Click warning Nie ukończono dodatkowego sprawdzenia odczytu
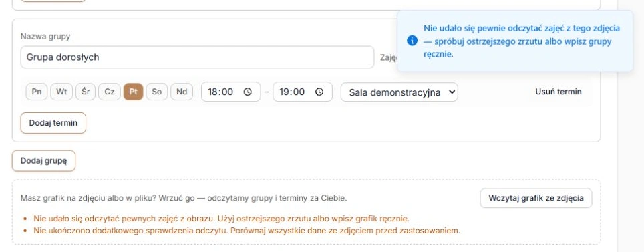The width and height of the screenshot is (644, 252). (247, 231)
